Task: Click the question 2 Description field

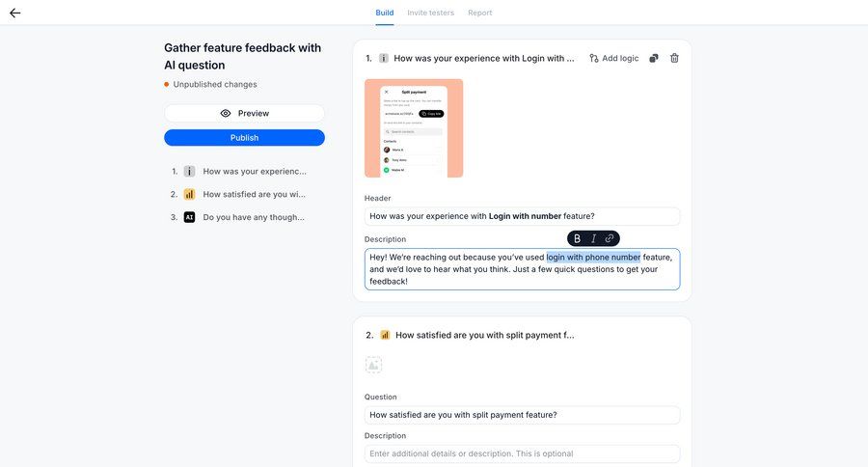Action: coord(522,453)
